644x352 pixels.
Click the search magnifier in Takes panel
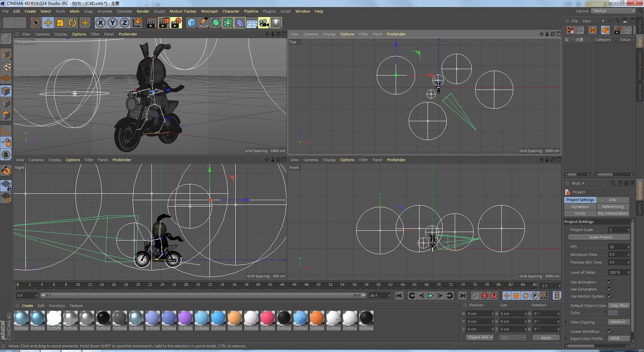coord(618,21)
